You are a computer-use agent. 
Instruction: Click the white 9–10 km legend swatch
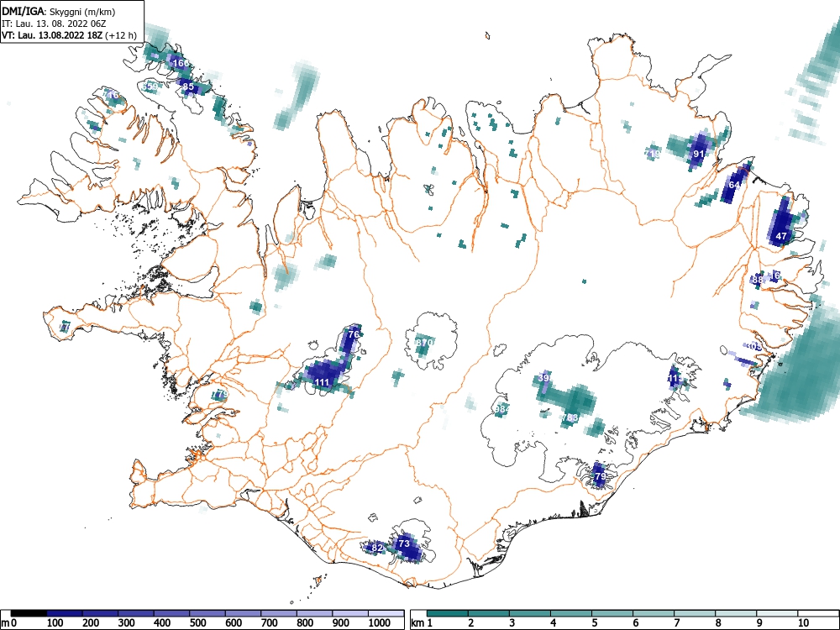click(x=777, y=613)
